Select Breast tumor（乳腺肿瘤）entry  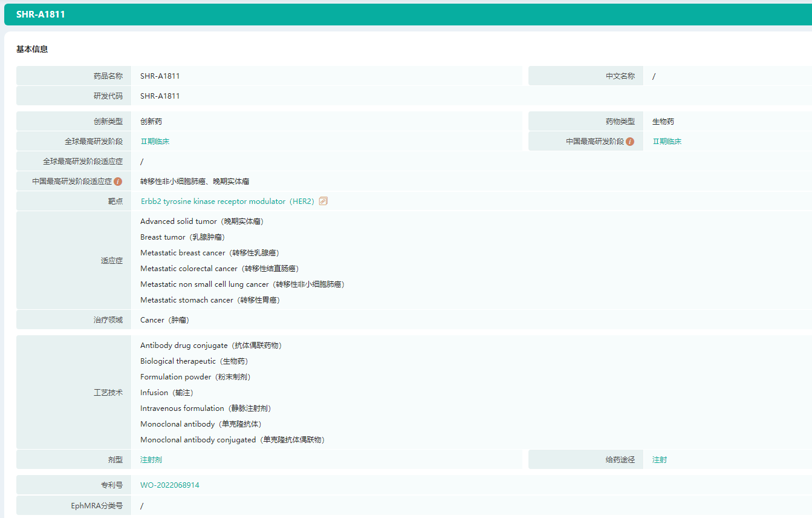pos(183,237)
